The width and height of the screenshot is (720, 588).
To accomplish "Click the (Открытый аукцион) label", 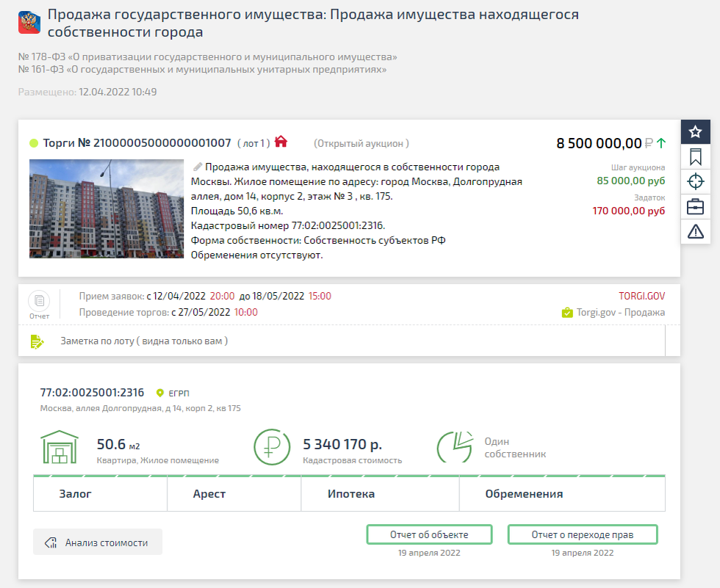I will point(361,144).
